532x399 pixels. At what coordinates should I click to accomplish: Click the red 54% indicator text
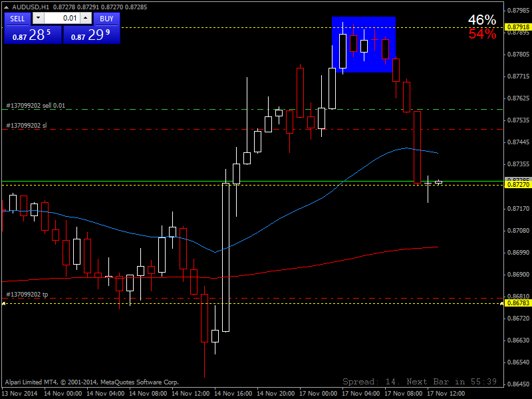[482, 34]
